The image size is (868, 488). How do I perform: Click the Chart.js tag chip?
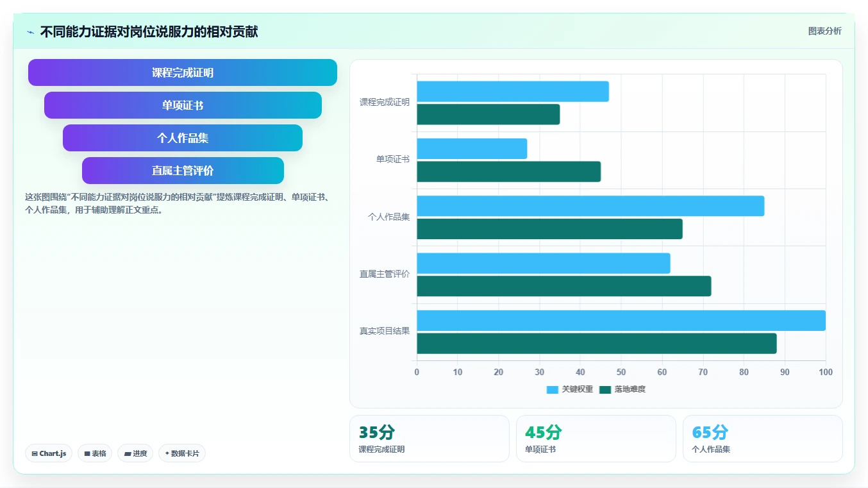[x=49, y=453]
